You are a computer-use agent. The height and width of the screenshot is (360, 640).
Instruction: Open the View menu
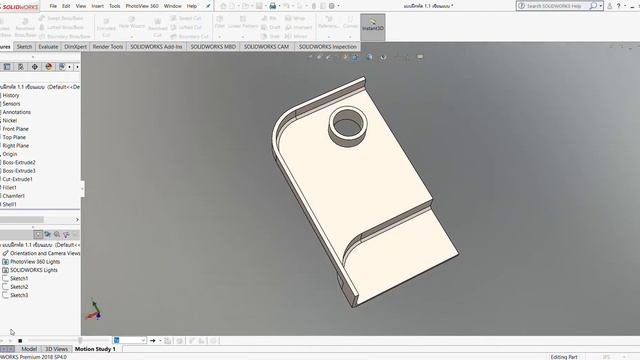click(x=81, y=6)
